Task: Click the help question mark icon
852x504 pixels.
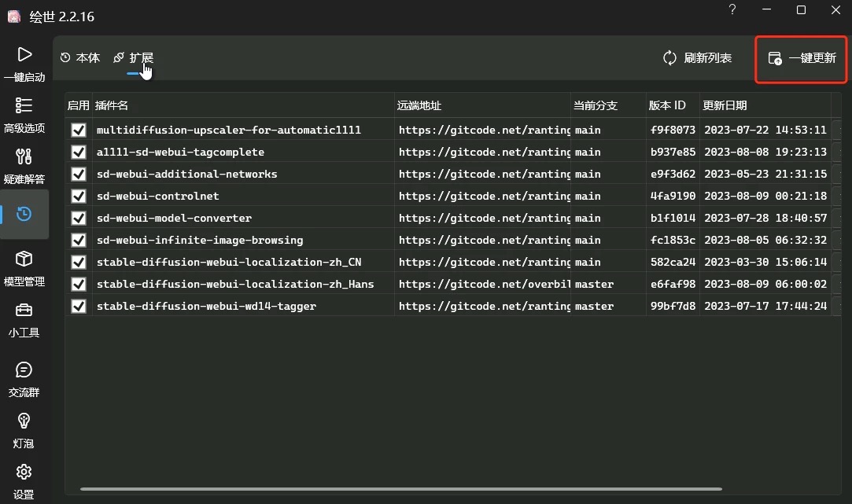Action: 732,10
